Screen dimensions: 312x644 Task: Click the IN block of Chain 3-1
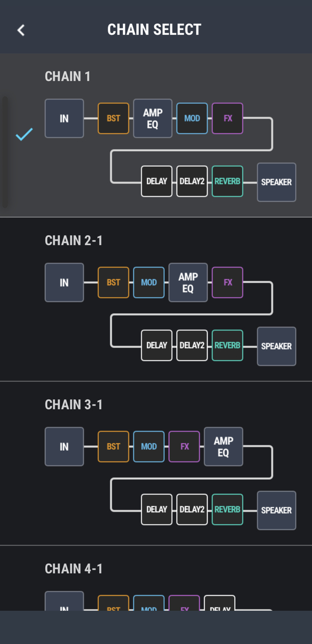tap(64, 447)
